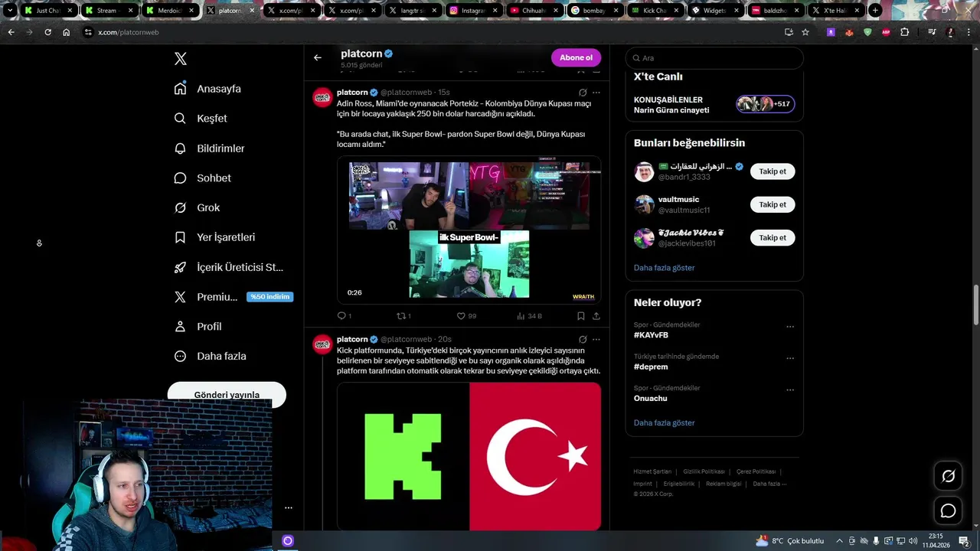Viewport: 980px width, 551px height.
Task: Share the Adin Ross post
Action: coord(596,315)
